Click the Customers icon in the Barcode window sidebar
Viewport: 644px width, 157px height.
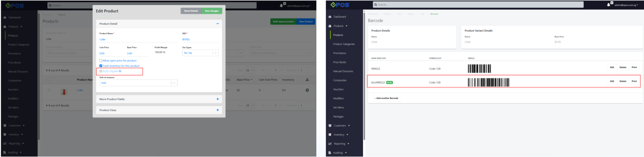coord(330,126)
